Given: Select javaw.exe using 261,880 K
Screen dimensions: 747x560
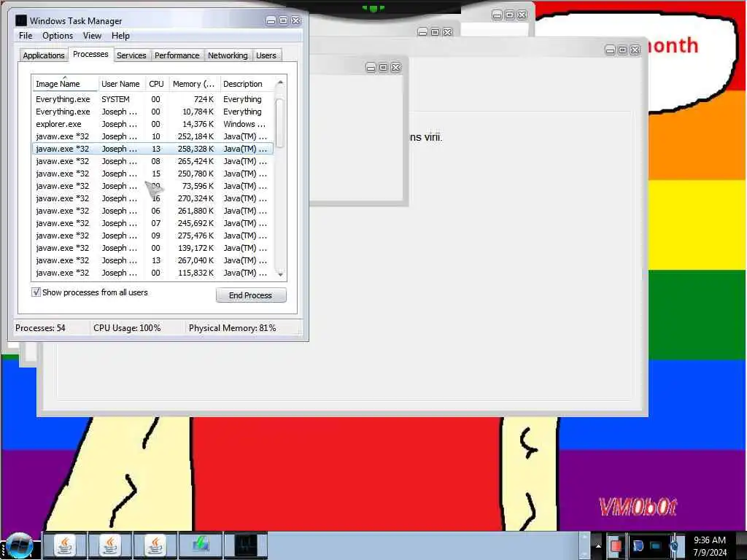Looking at the screenshot, I should tap(153, 211).
